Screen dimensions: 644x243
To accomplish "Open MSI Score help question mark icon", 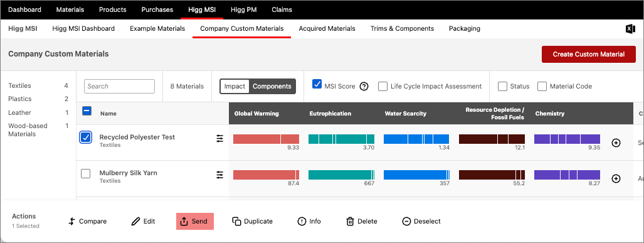I will (x=364, y=87).
